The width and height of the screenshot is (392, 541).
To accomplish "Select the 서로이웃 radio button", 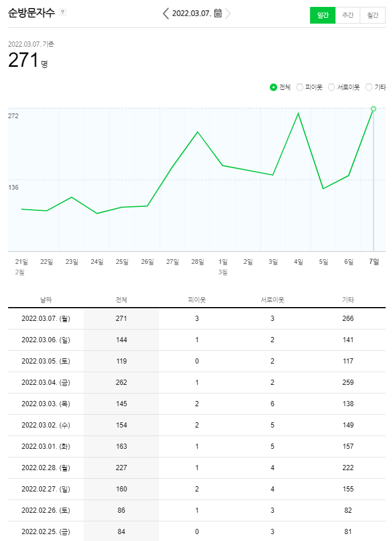I will click(331, 88).
